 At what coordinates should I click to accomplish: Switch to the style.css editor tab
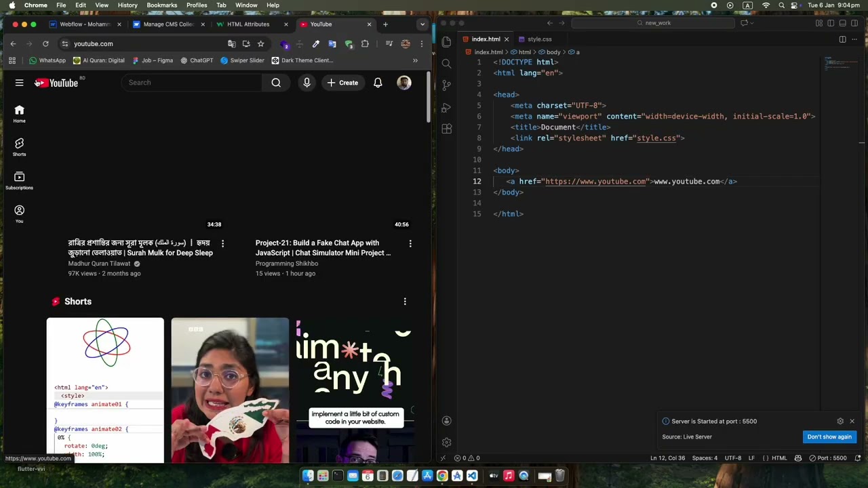(540, 39)
